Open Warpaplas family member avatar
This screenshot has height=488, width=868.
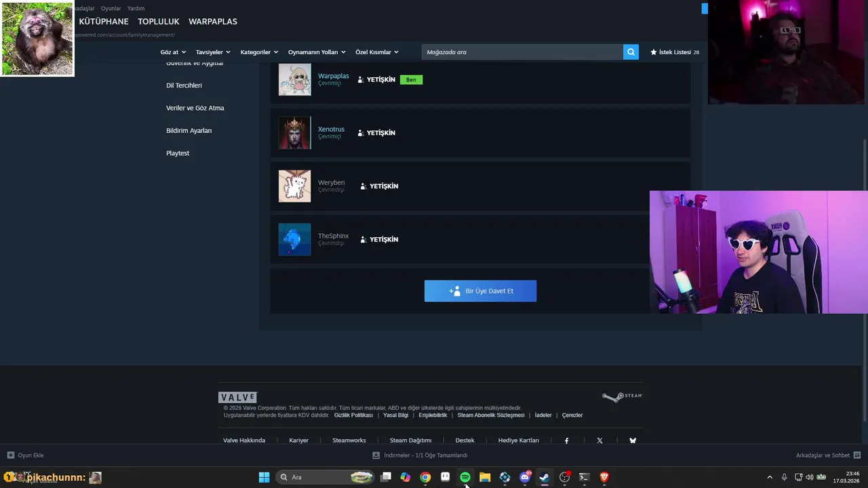pyautogui.click(x=294, y=79)
